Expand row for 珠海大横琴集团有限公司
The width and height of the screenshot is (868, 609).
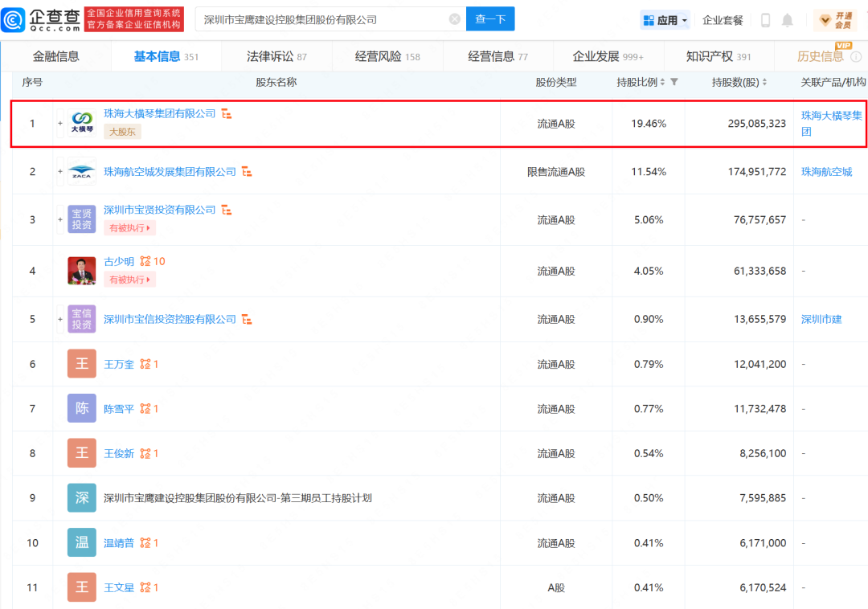click(x=59, y=124)
